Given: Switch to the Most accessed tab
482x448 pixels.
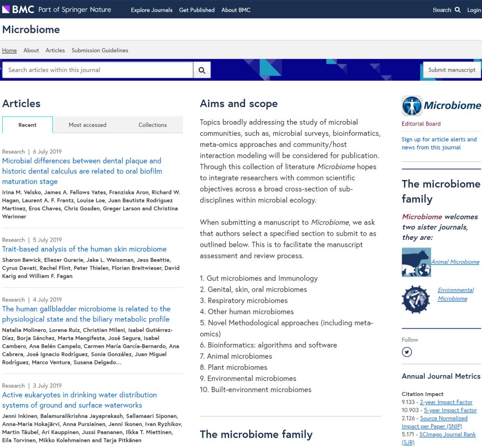Looking at the screenshot, I should (x=87, y=125).
